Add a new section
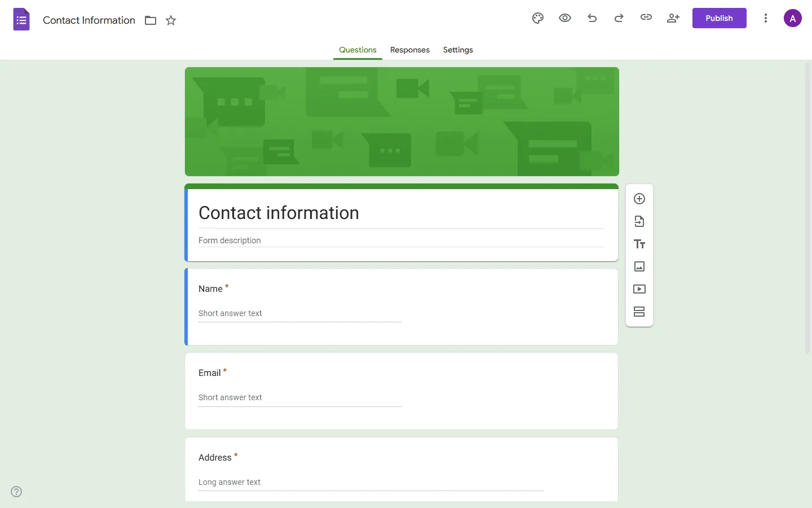Viewport: 812px width, 508px height. [639, 312]
